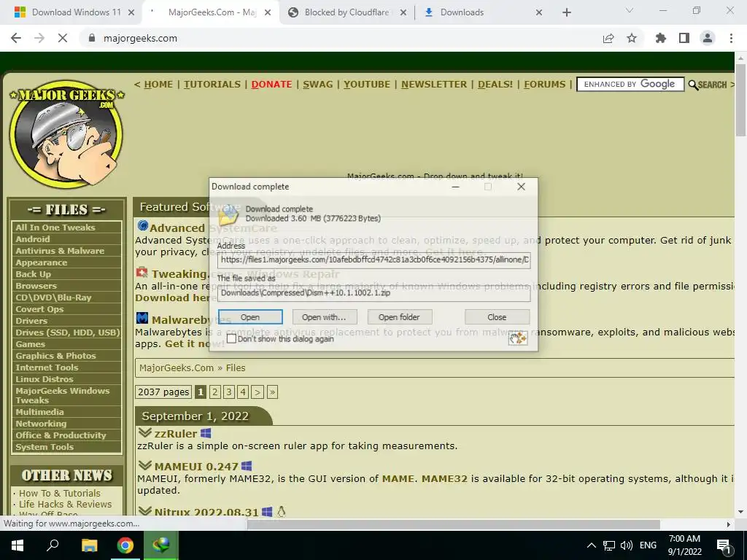Share this page via the share icon

[608, 38]
